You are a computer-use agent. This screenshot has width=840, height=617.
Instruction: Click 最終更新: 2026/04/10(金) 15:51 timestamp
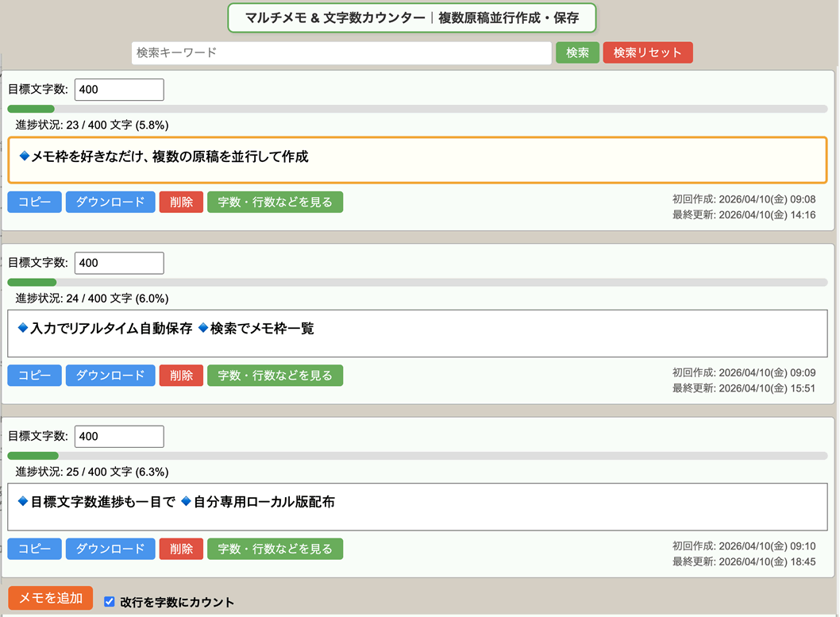click(x=744, y=388)
